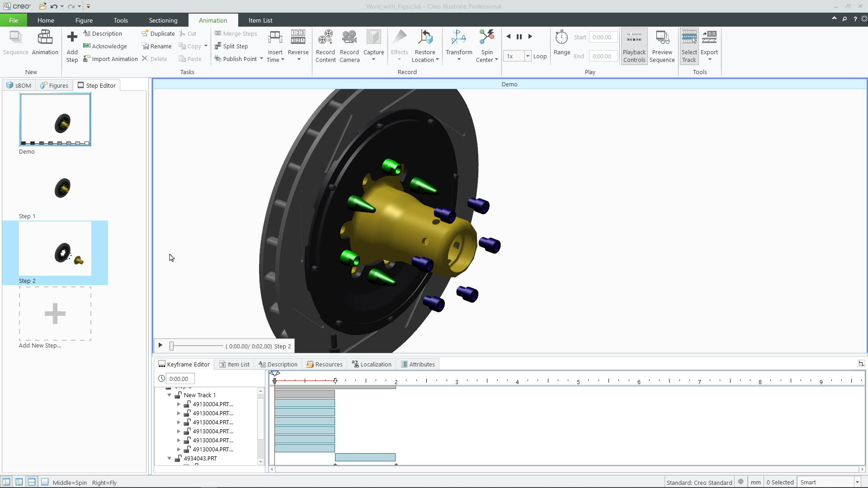This screenshot has height=488, width=868.
Task: Toggle Loop playback option
Action: [x=540, y=56]
